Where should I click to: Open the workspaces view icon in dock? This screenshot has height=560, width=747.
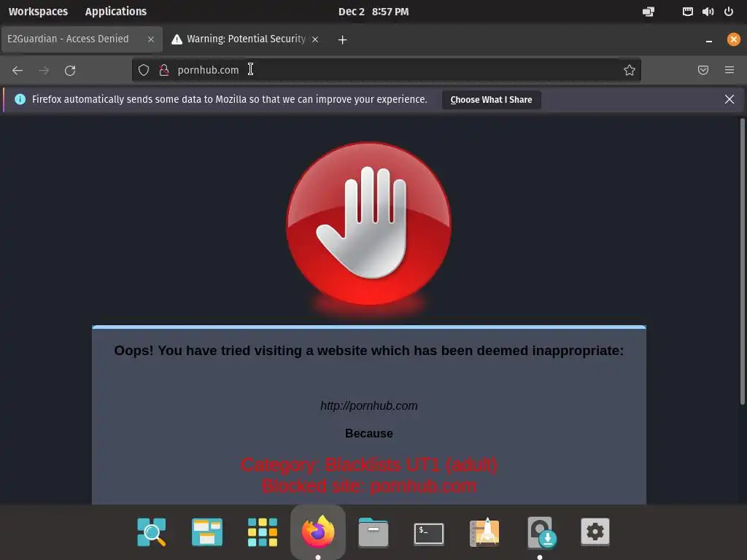tap(206, 532)
